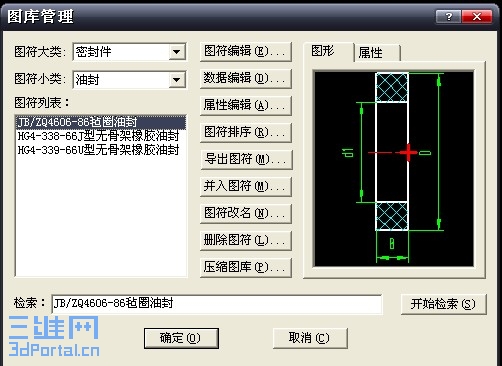502x366 pixels.
Task: Open the 图符大类 dropdown arrow
Action: pyautogui.click(x=177, y=52)
